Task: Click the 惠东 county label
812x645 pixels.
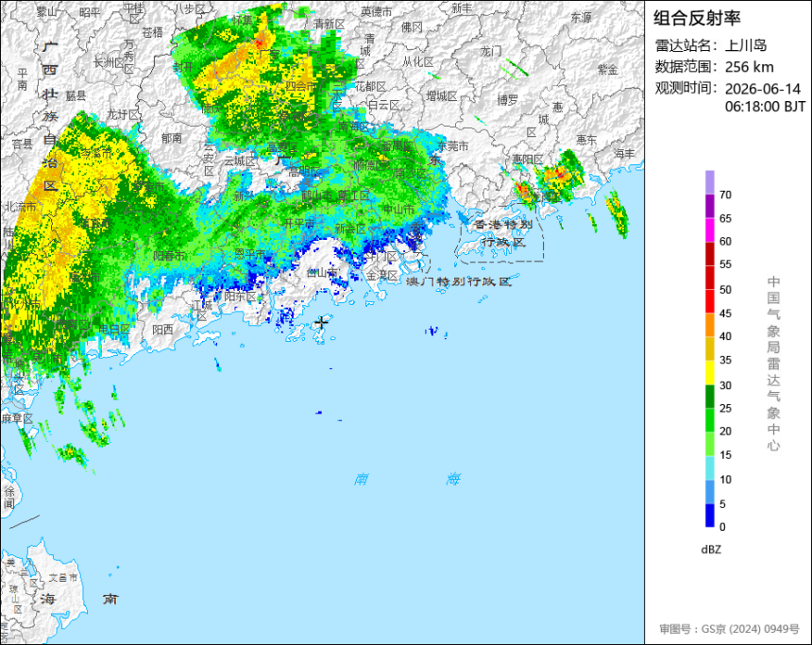Action: tap(586, 140)
